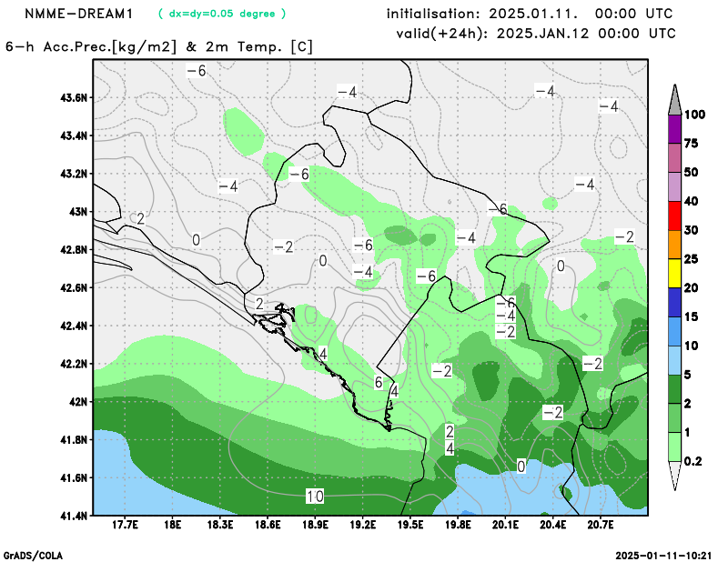Click the 43.2N latitude axis label

point(74,174)
